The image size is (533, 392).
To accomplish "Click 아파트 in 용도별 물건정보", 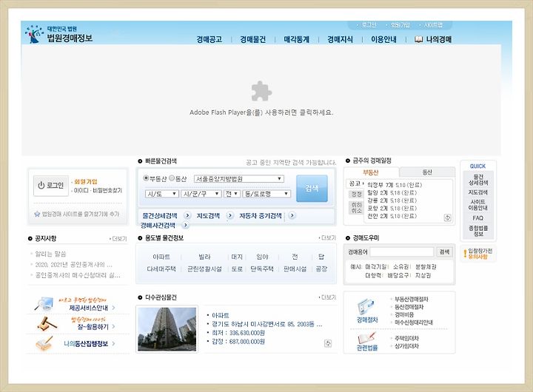I will 161,257.
